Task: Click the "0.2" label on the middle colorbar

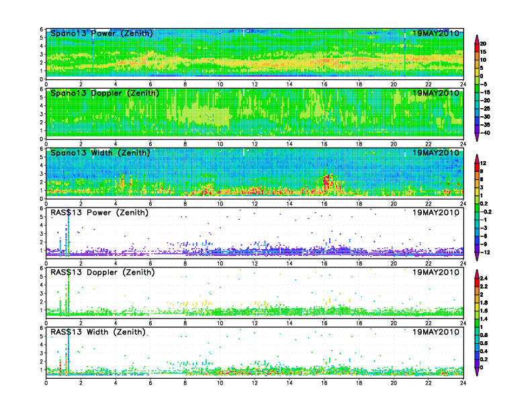Action: pyautogui.click(x=484, y=203)
